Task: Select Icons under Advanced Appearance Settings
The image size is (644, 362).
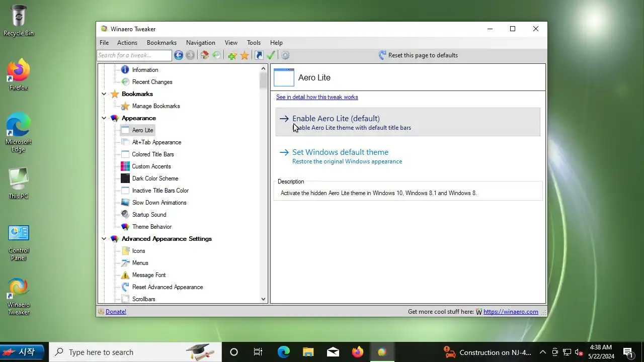Action: point(138,251)
